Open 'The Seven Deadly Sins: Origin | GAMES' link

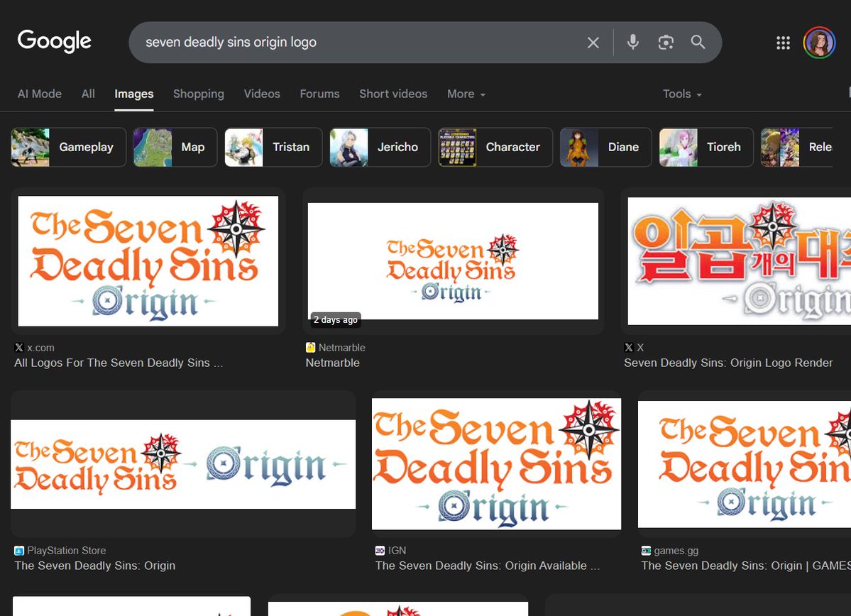click(x=746, y=566)
